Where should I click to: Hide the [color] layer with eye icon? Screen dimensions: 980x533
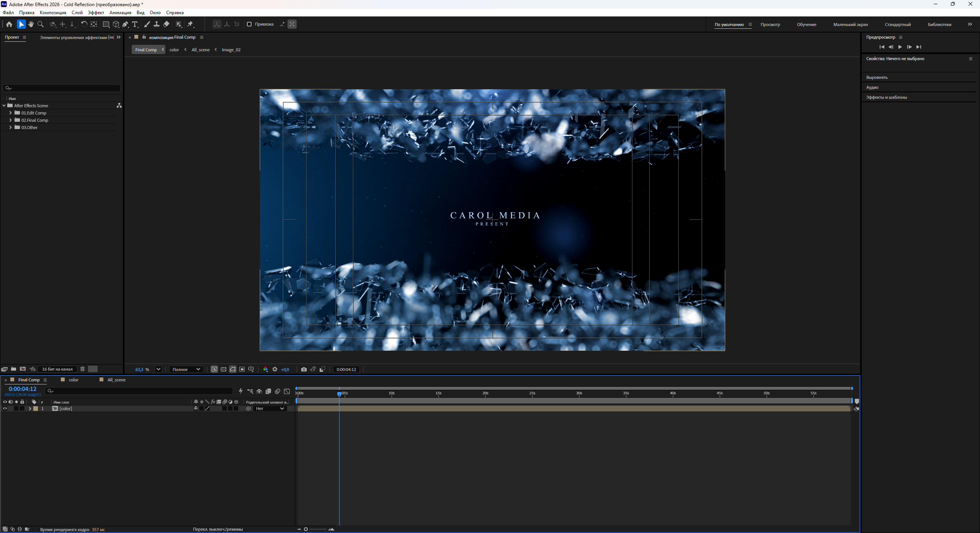(x=5, y=409)
